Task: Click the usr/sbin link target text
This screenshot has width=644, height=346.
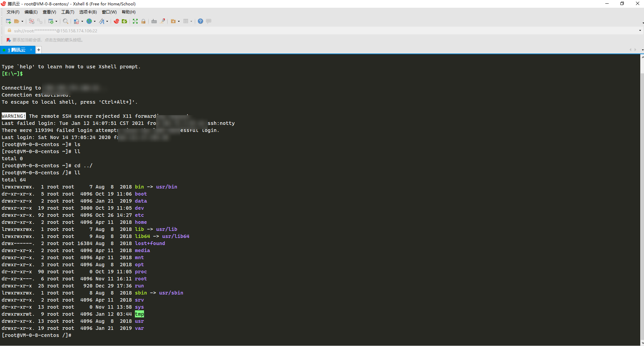Action: [x=171, y=293]
